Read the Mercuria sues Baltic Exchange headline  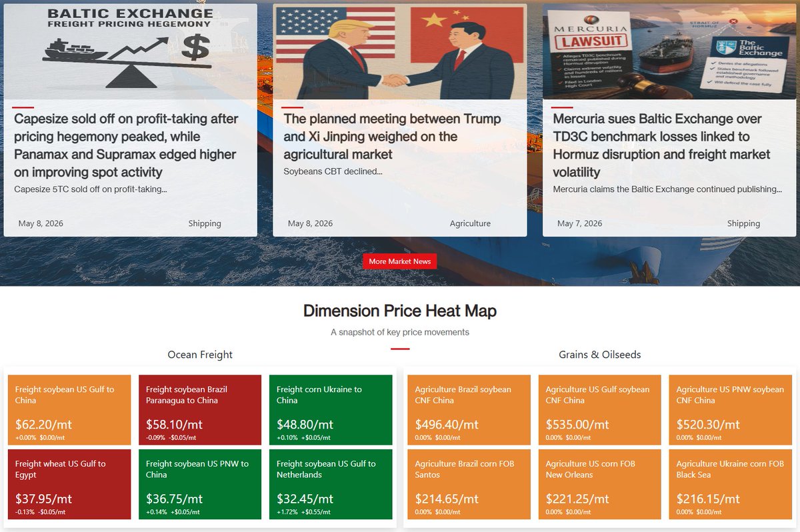point(661,145)
